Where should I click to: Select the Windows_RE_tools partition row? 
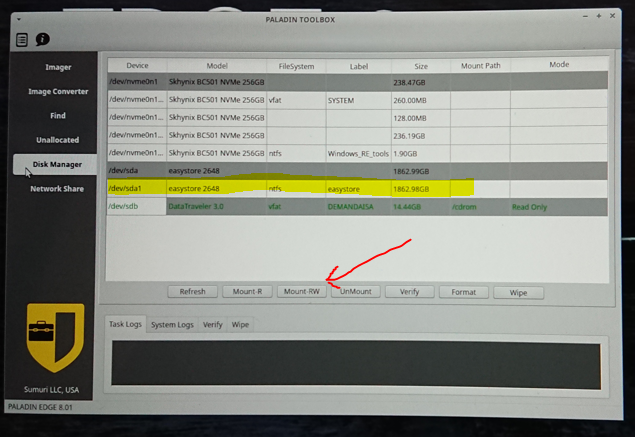[358, 153]
